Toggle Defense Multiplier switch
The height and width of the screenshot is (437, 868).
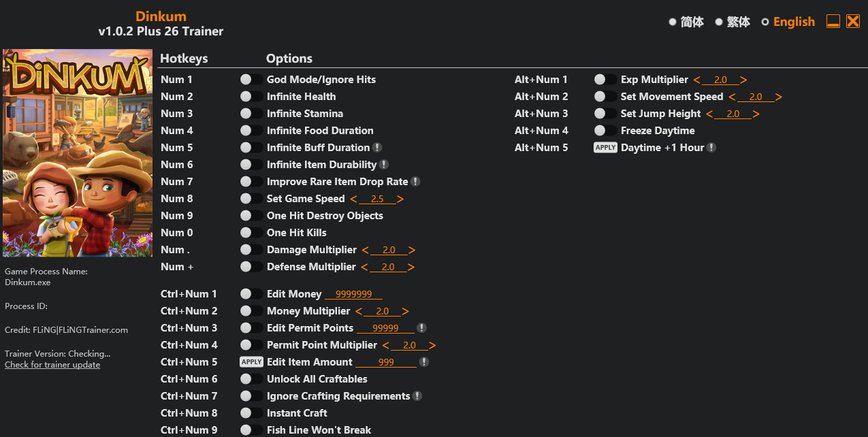[251, 267]
